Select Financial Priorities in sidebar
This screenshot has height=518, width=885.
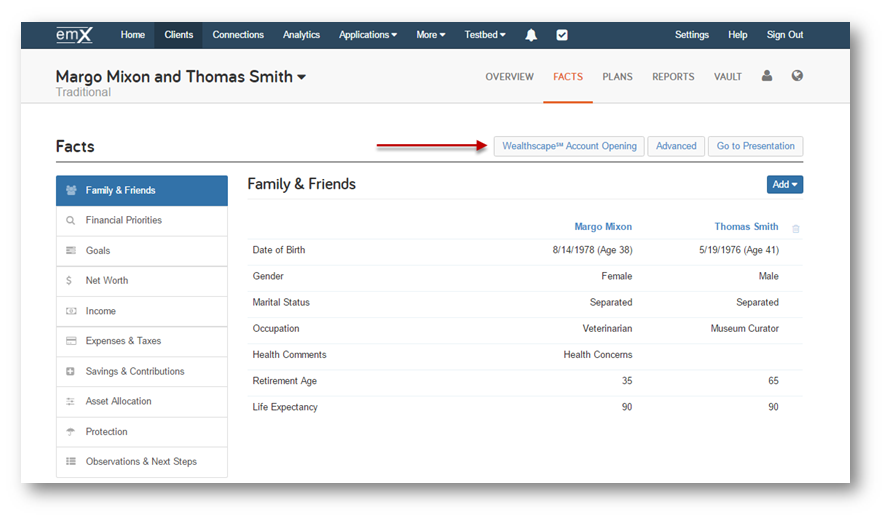click(142, 221)
